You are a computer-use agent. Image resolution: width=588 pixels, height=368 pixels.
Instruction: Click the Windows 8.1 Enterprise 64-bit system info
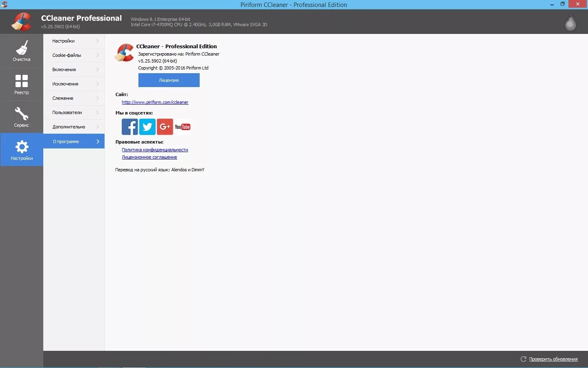(x=160, y=19)
